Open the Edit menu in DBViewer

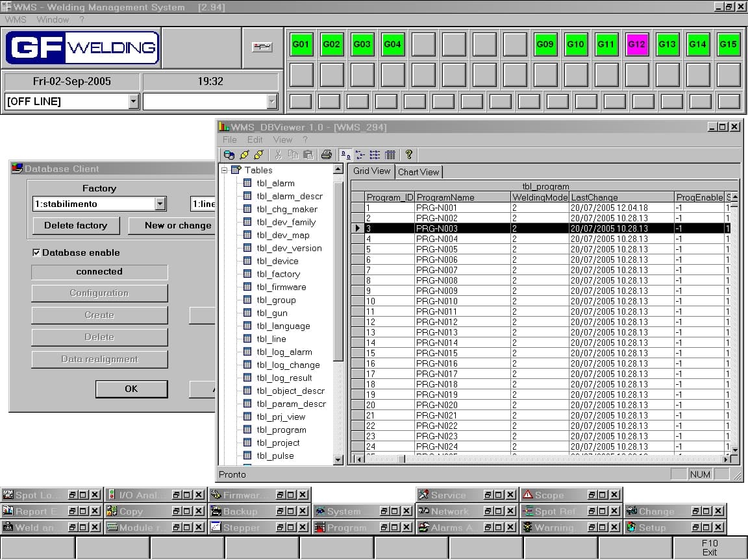[255, 140]
